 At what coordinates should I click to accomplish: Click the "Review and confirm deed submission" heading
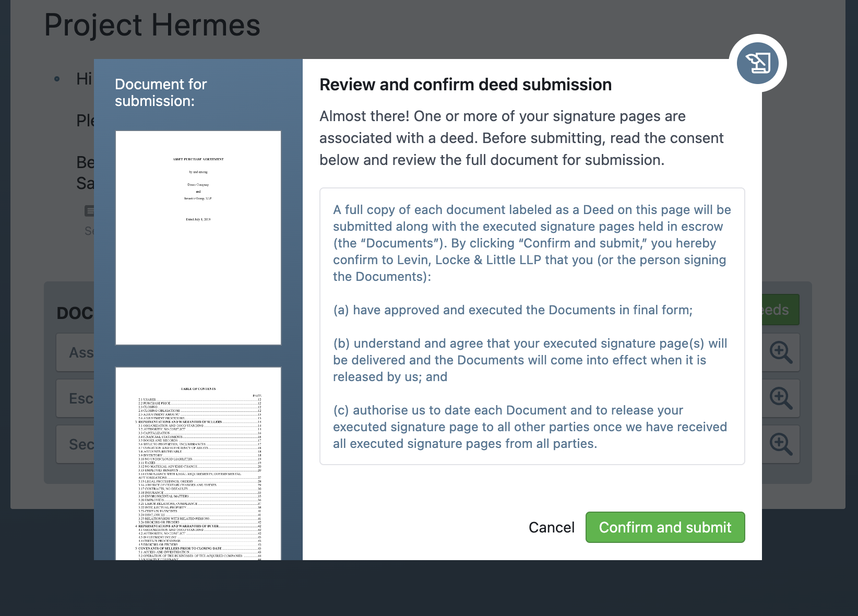pos(466,85)
